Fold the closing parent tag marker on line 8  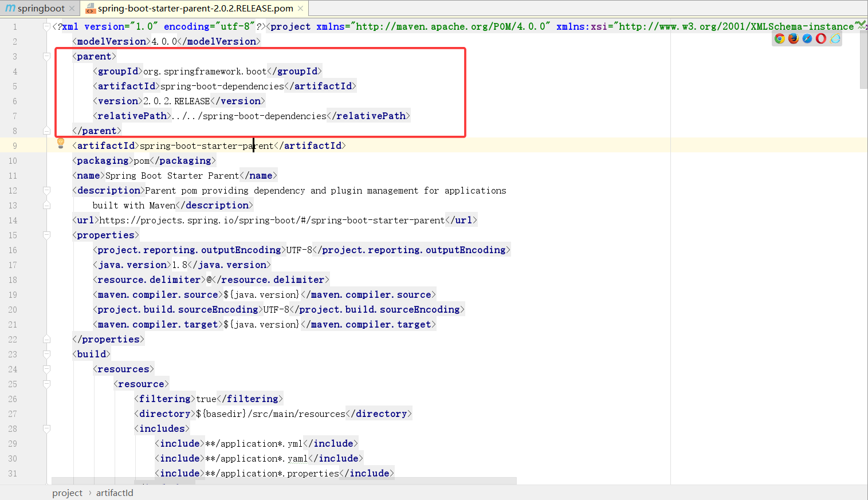pos(47,131)
